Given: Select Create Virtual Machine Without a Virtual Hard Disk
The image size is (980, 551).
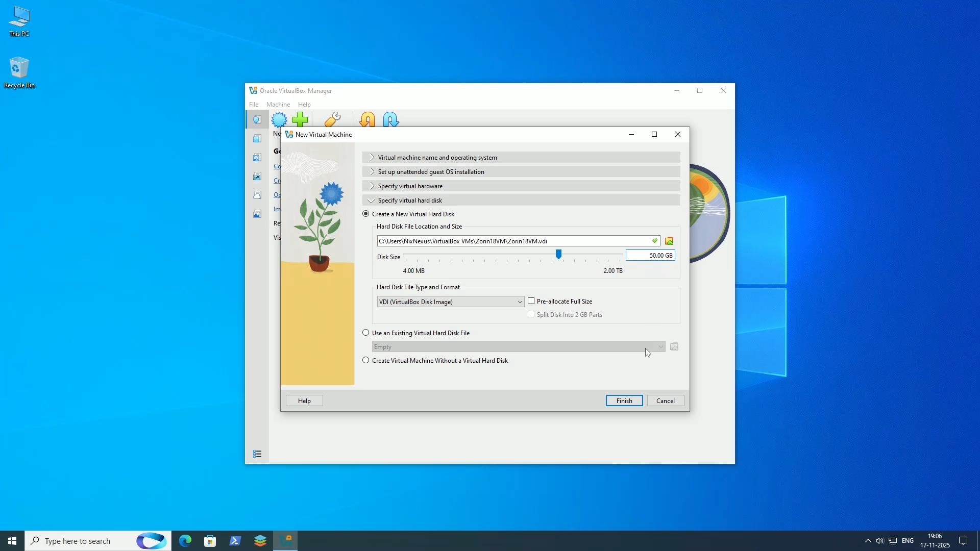Looking at the screenshot, I should (x=365, y=360).
